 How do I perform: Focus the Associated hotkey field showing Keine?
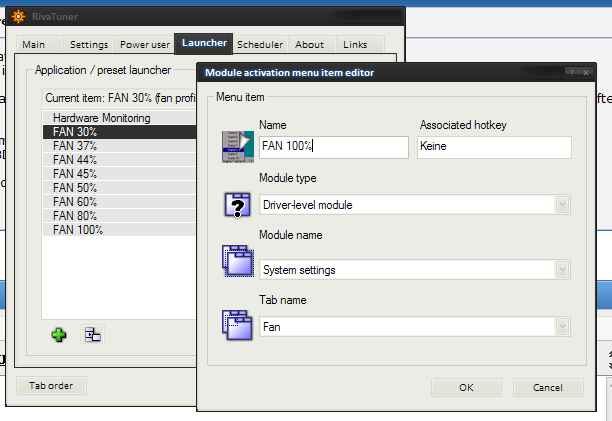pyautogui.click(x=494, y=147)
